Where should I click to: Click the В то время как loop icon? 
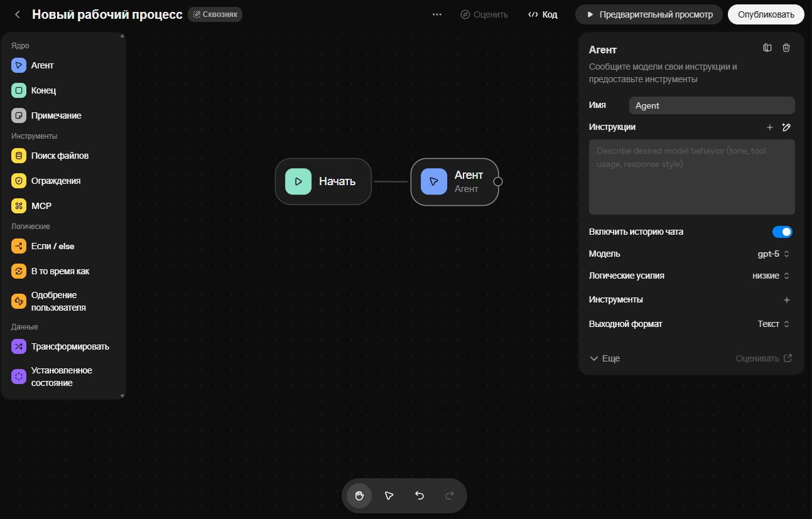pos(19,271)
